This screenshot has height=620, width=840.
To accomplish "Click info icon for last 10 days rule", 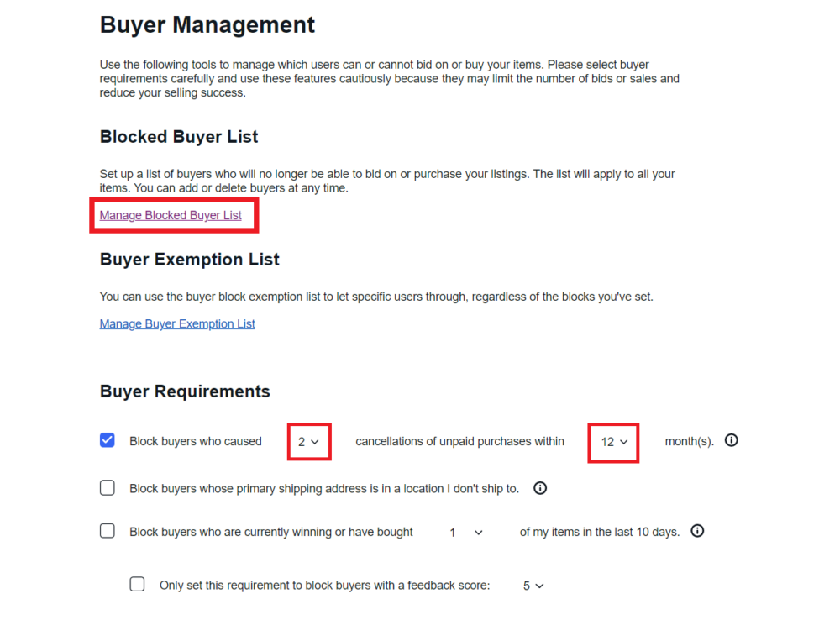I will pos(697,530).
